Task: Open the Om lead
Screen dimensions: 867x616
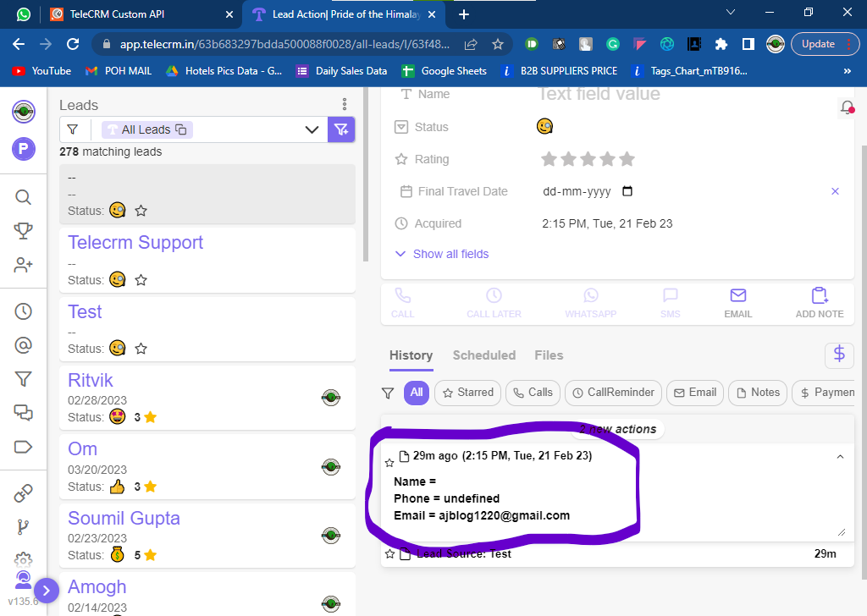Action: coord(207,467)
